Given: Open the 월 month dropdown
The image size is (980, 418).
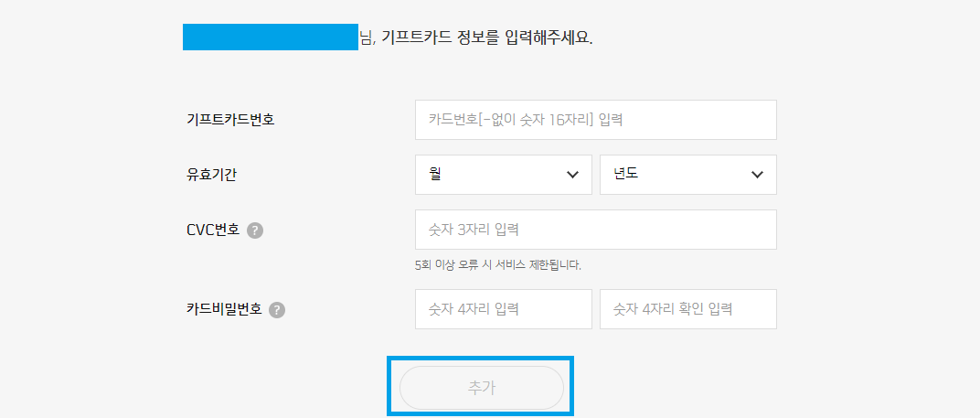Looking at the screenshot, I should pos(503,175).
